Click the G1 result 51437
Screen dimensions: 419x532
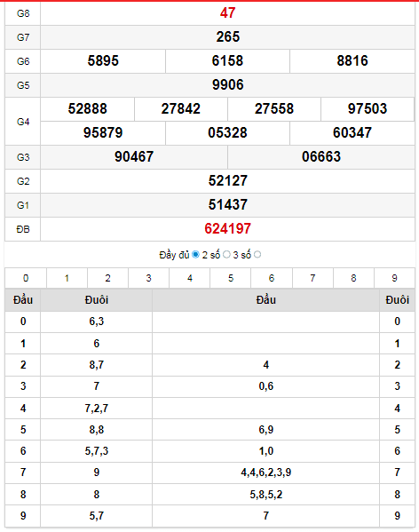pyautogui.click(x=227, y=204)
